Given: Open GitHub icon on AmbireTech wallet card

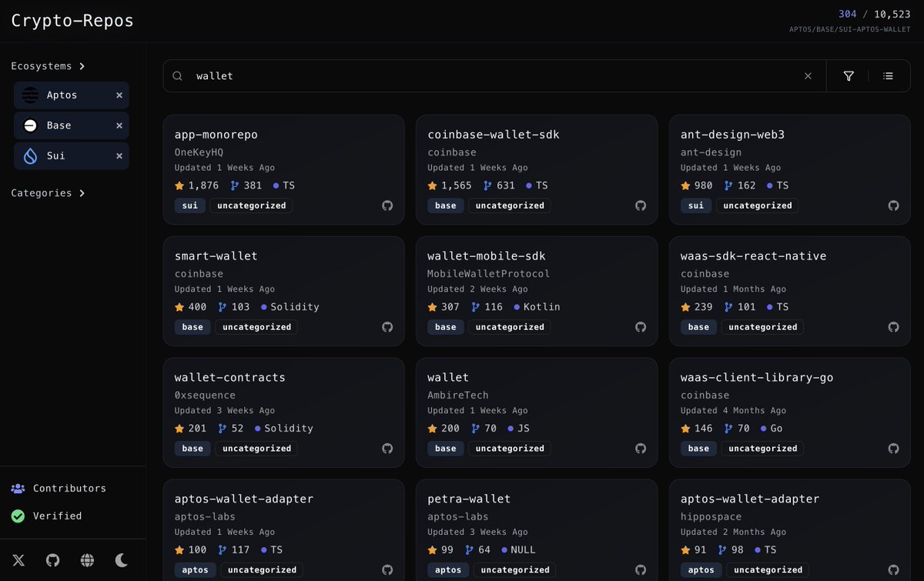Looking at the screenshot, I should (x=641, y=449).
